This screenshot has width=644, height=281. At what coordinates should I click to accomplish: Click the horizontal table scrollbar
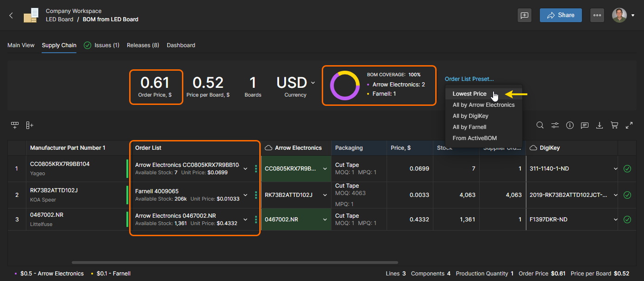235,263
